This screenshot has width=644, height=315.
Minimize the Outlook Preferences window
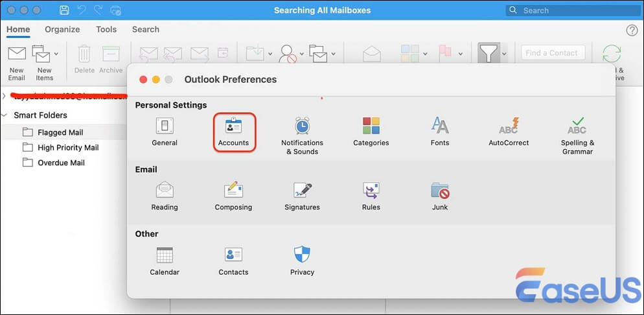click(x=155, y=80)
